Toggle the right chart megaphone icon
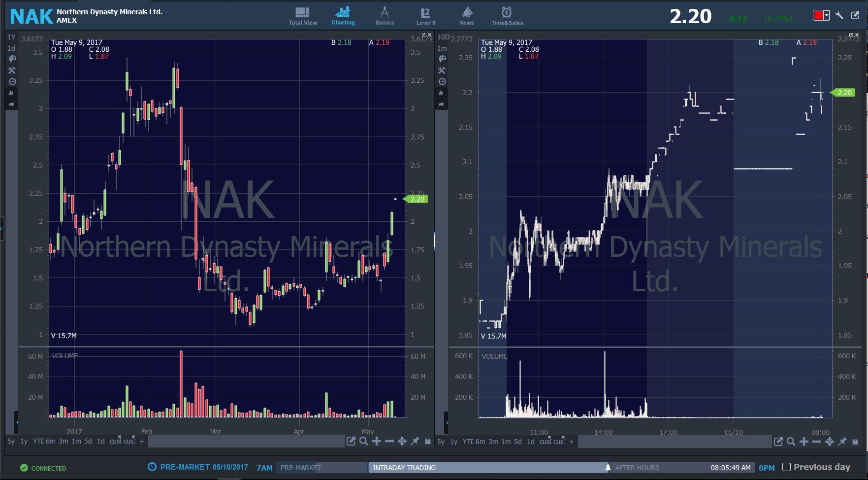This screenshot has width=868, height=480. click(441, 104)
